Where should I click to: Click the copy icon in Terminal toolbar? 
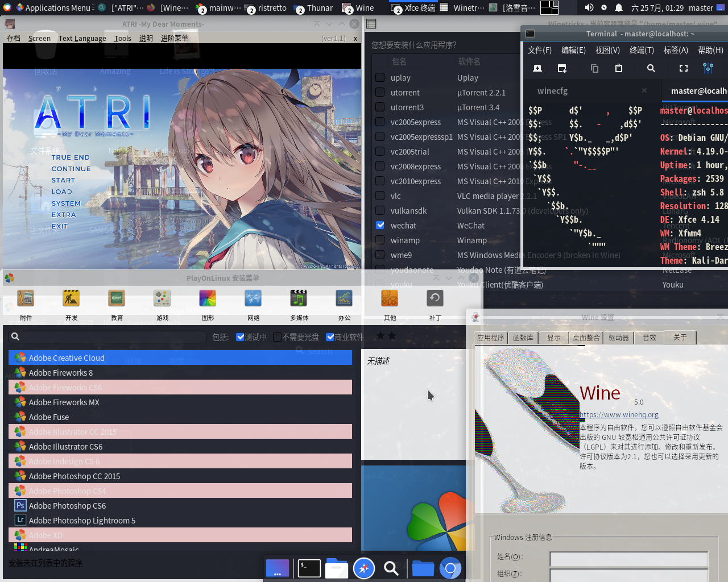(x=594, y=68)
